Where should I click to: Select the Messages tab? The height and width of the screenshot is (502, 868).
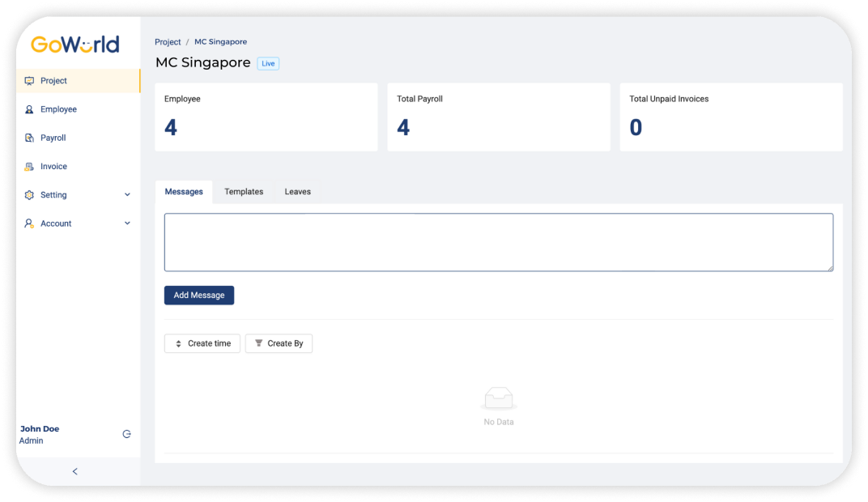click(184, 192)
